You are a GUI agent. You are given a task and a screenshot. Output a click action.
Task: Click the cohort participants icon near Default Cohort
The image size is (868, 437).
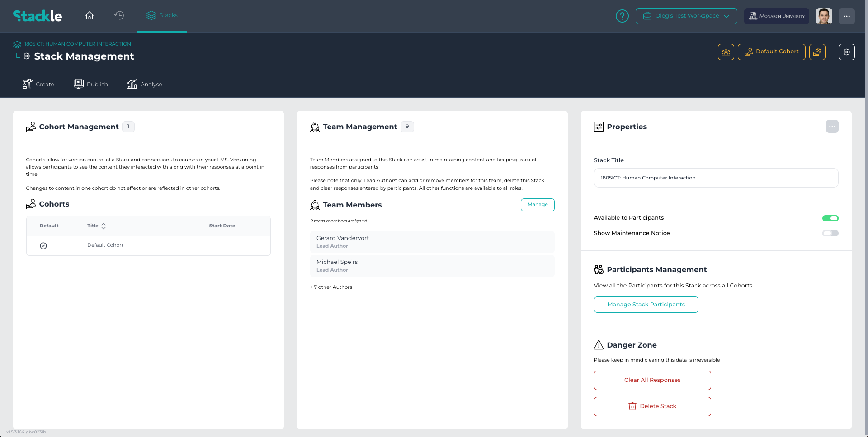pyautogui.click(x=726, y=52)
